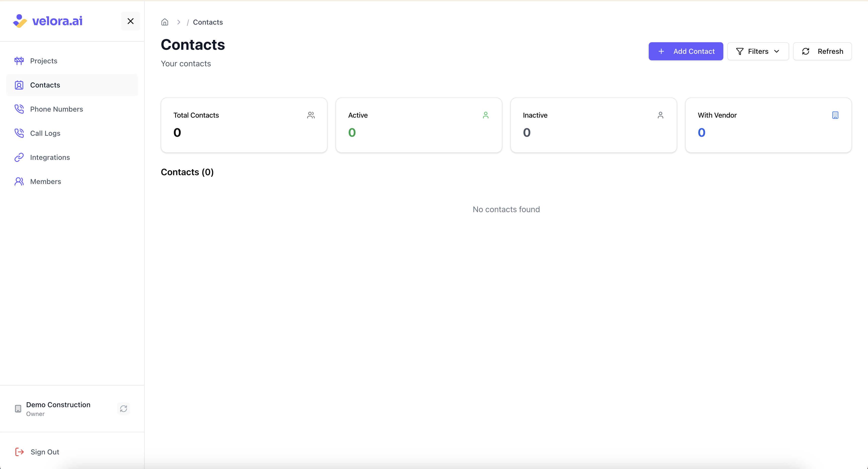Click the home breadcrumb icon
The image size is (868, 469).
tap(165, 22)
